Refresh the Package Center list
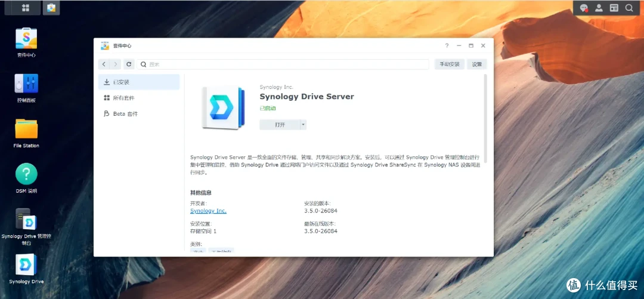This screenshot has width=644, height=299. (129, 64)
